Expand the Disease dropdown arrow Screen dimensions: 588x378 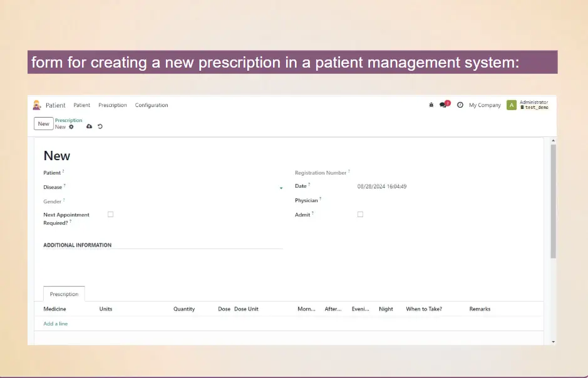click(281, 188)
